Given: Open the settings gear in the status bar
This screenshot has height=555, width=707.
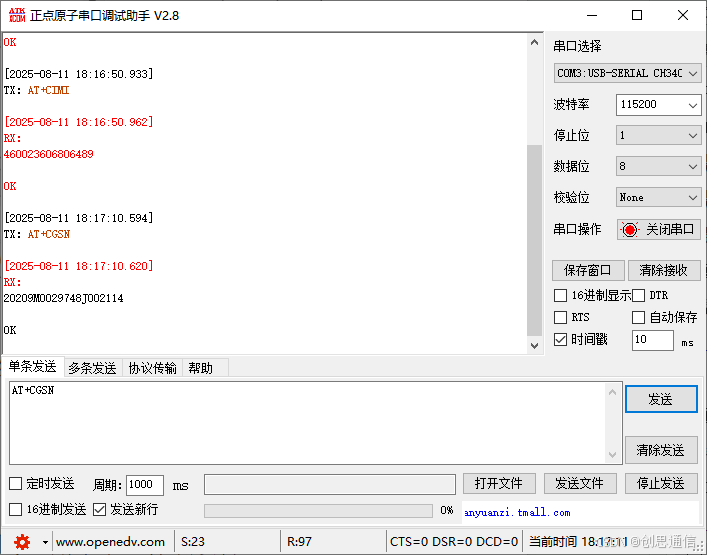Looking at the screenshot, I should pos(22,541).
